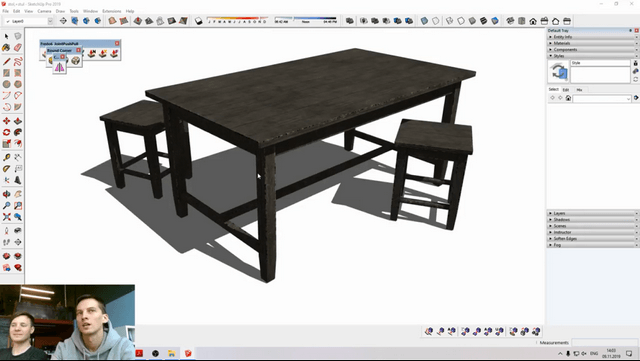Click the current style thumbnail preview

pyautogui.click(x=558, y=72)
